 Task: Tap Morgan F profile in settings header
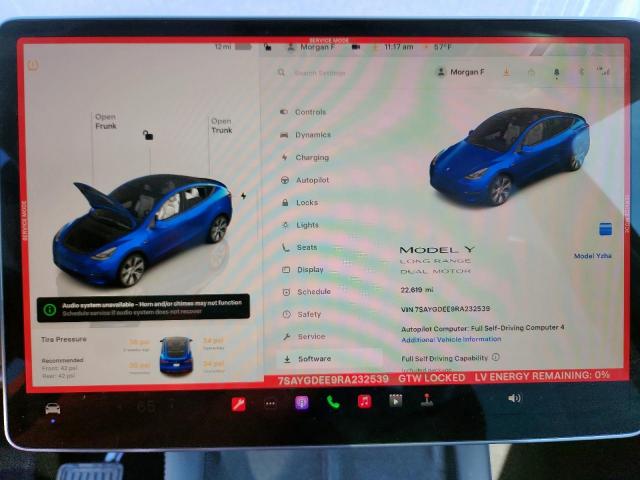460,72
